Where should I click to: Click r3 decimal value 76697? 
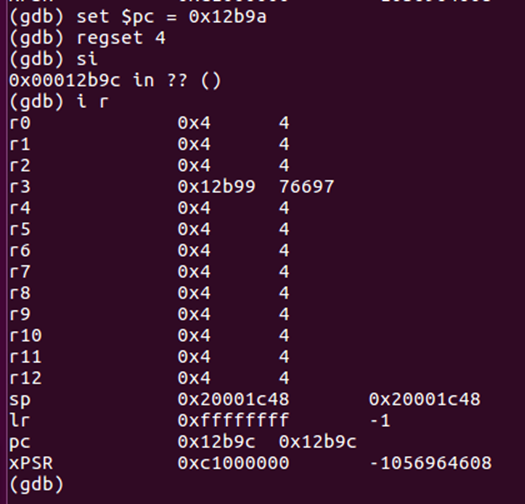pyautogui.click(x=306, y=187)
